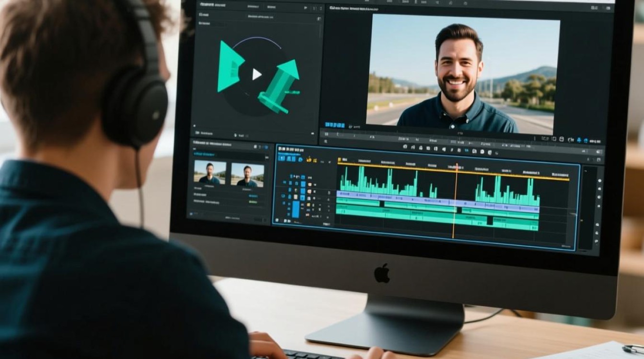Click the smiling man video preview

coord(463,74)
